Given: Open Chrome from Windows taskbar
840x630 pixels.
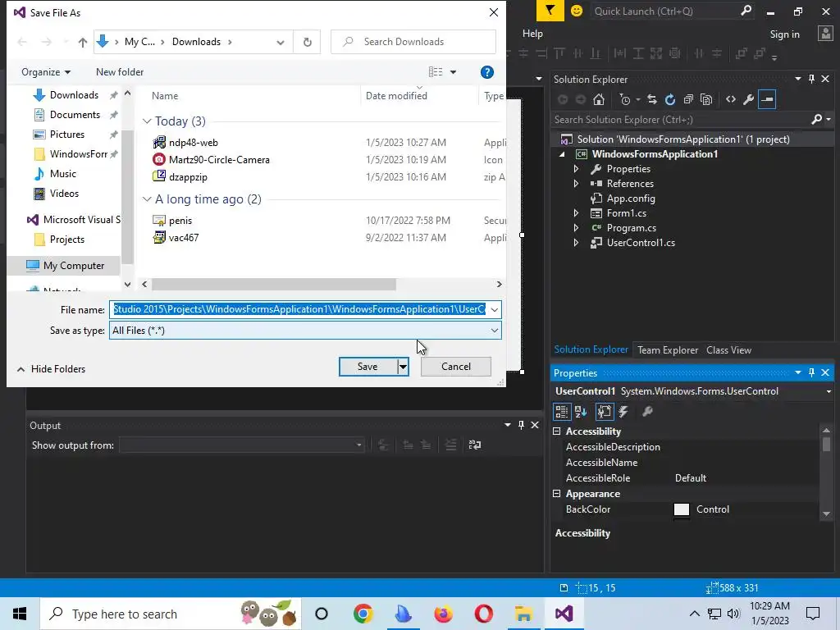Looking at the screenshot, I should point(363,614).
